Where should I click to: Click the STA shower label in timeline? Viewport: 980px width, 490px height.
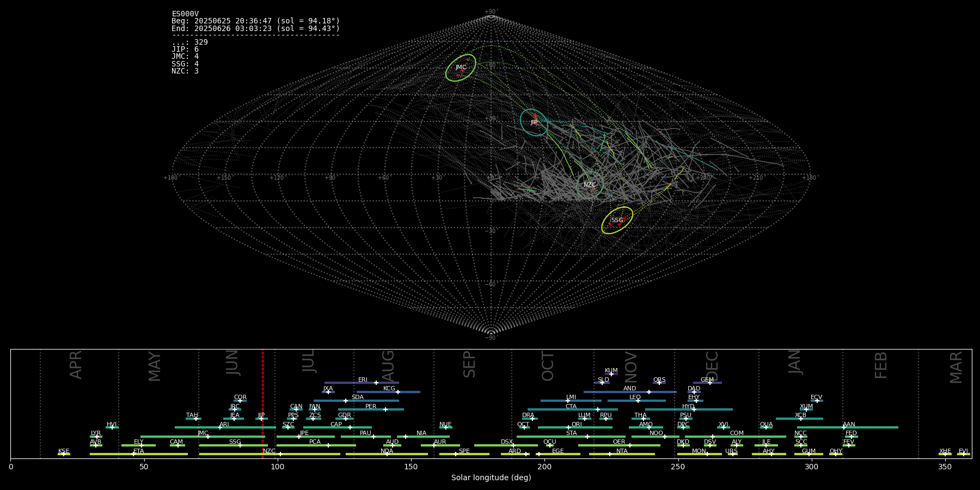[x=572, y=433]
